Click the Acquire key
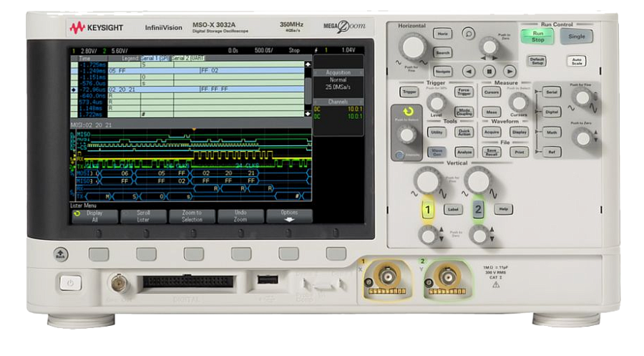Viewport: 644px width, 356px height. [x=492, y=133]
